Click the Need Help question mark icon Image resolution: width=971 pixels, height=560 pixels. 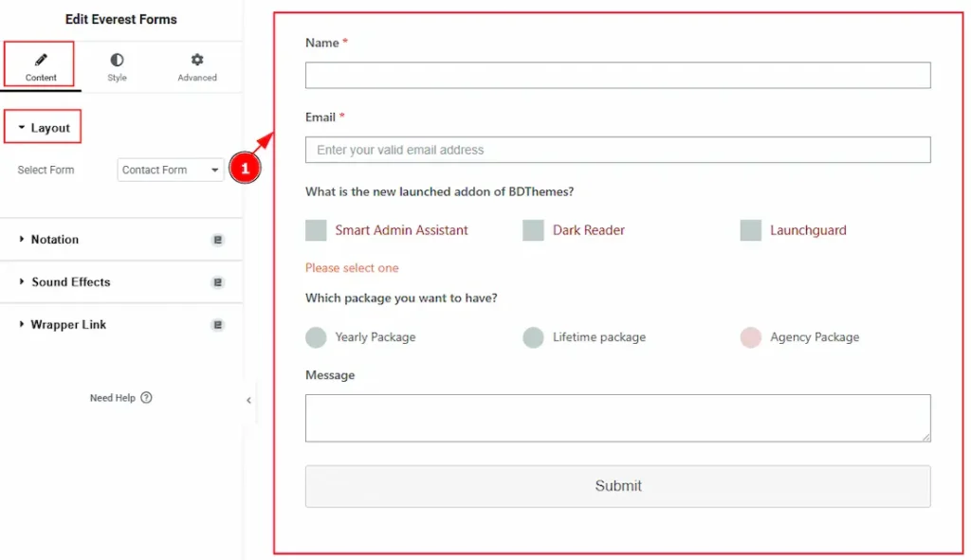click(x=146, y=398)
